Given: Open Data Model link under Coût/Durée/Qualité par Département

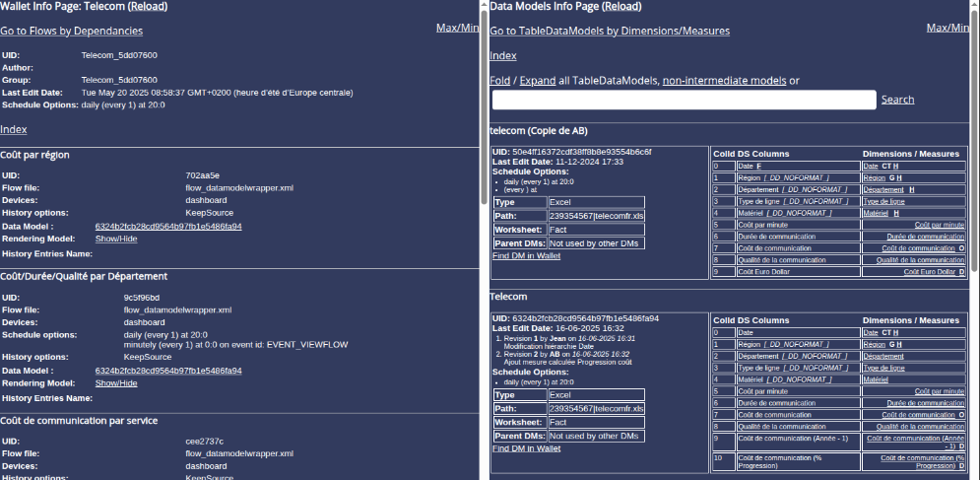Looking at the screenshot, I should tap(168, 371).
